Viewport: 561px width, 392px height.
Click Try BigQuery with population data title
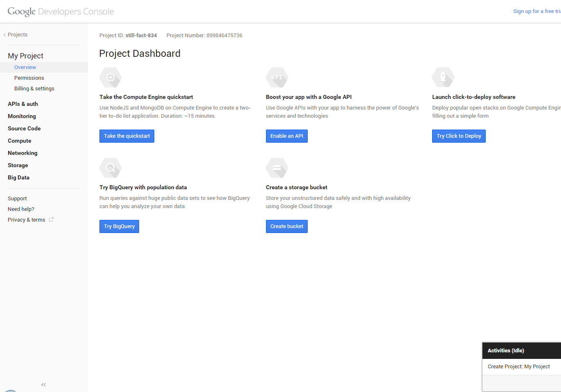(x=143, y=188)
